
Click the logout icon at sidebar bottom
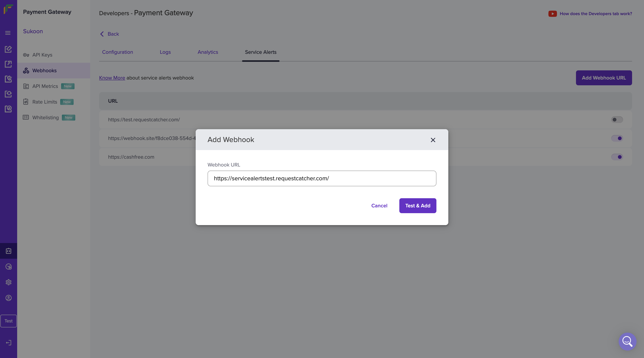coord(9,343)
